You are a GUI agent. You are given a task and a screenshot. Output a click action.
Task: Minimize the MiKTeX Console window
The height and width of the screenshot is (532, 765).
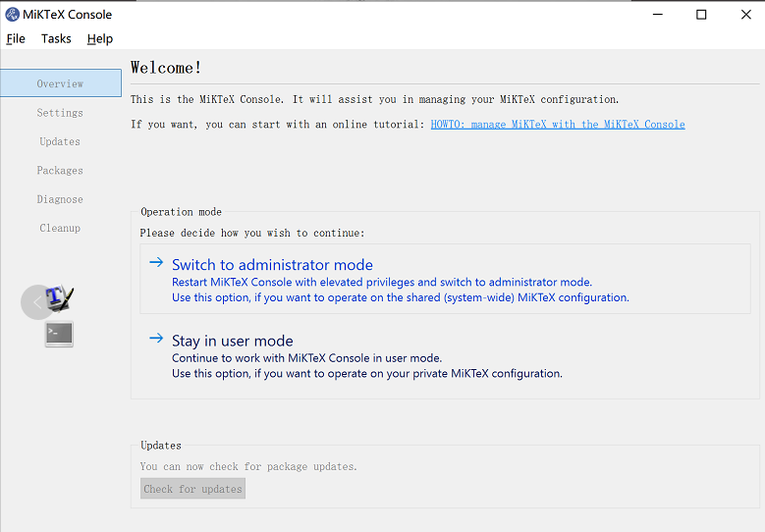[x=658, y=15]
